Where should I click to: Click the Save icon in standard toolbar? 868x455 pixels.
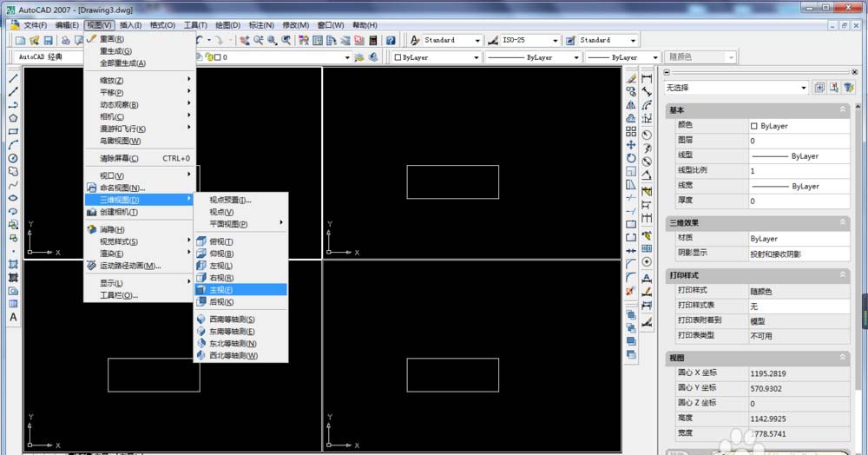tap(48, 41)
